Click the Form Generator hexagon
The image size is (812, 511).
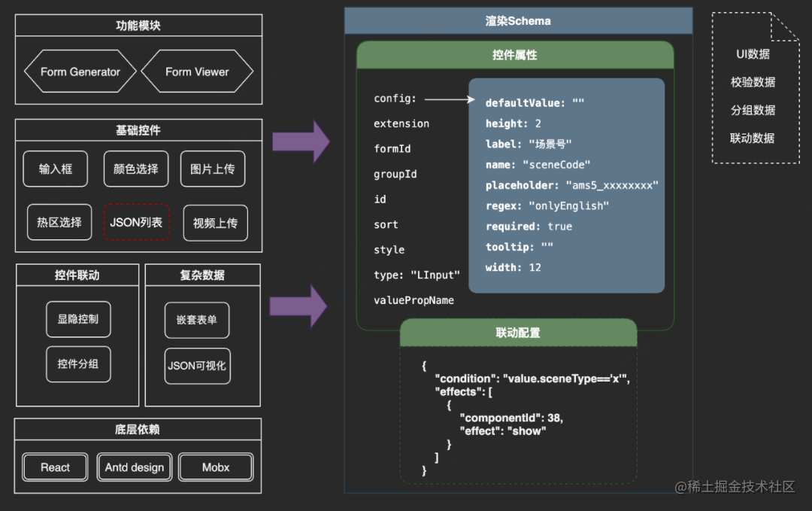point(80,71)
